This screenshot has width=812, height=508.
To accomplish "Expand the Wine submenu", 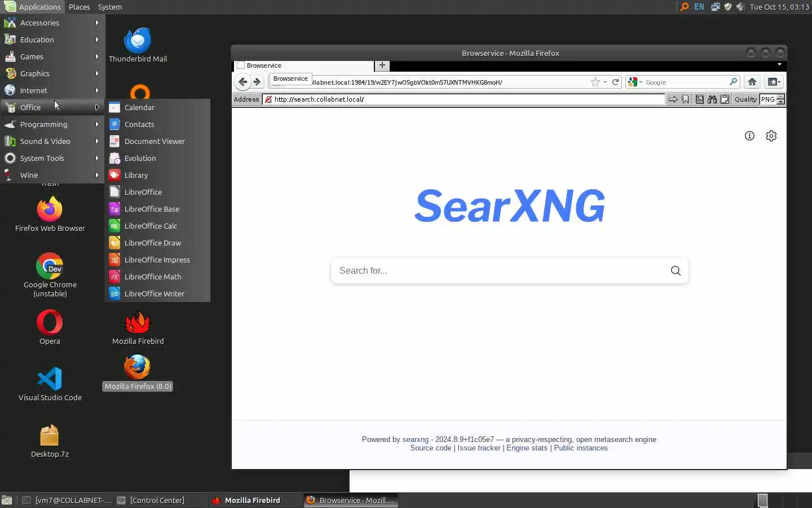I will pos(52,175).
